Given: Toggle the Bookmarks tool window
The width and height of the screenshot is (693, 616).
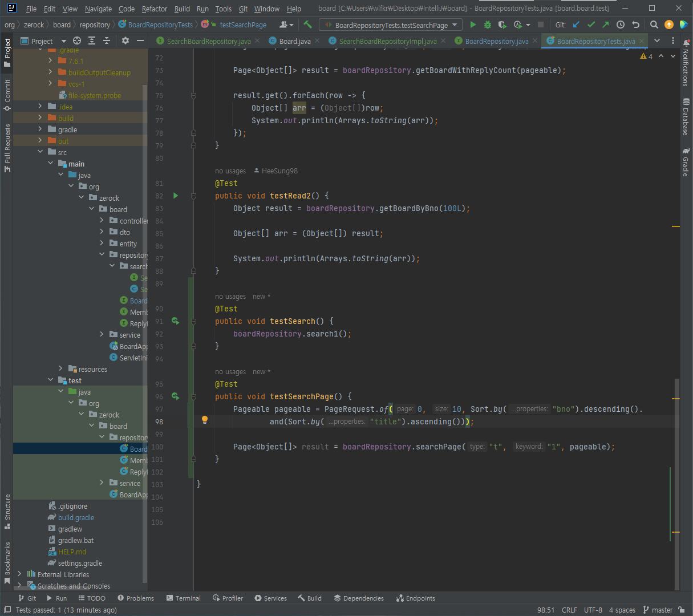Looking at the screenshot, I should [7, 563].
